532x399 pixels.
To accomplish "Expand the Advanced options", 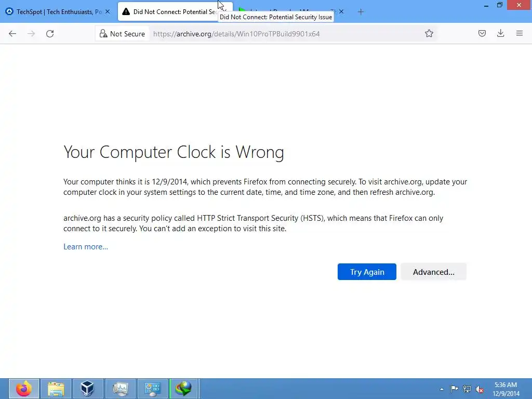I will pyautogui.click(x=433, y=272).
